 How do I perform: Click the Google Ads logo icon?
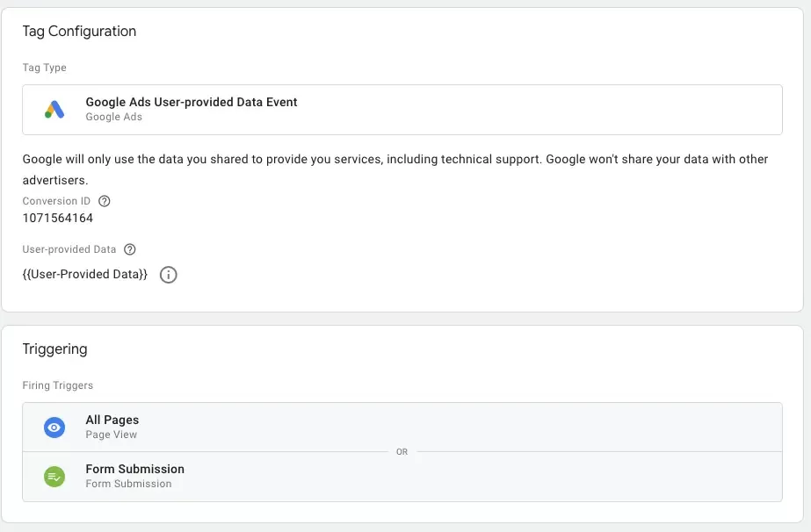(x=54, y=109)
